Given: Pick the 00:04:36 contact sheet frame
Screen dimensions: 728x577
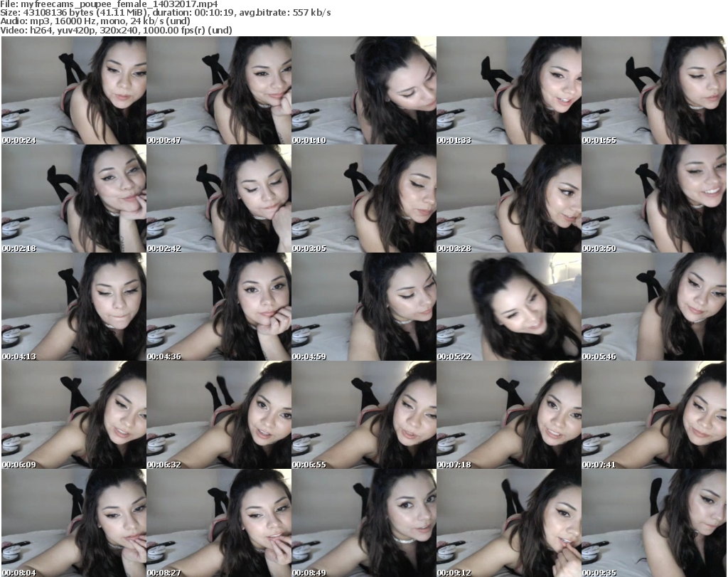Looking at the screenshot, I should click(x=219, y=307).
